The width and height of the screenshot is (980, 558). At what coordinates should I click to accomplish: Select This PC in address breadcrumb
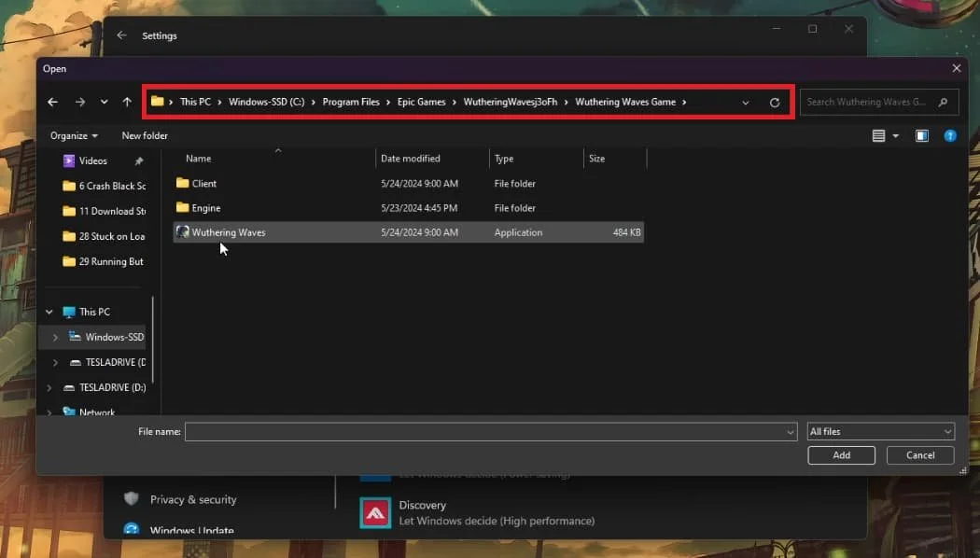coord(195,102)
